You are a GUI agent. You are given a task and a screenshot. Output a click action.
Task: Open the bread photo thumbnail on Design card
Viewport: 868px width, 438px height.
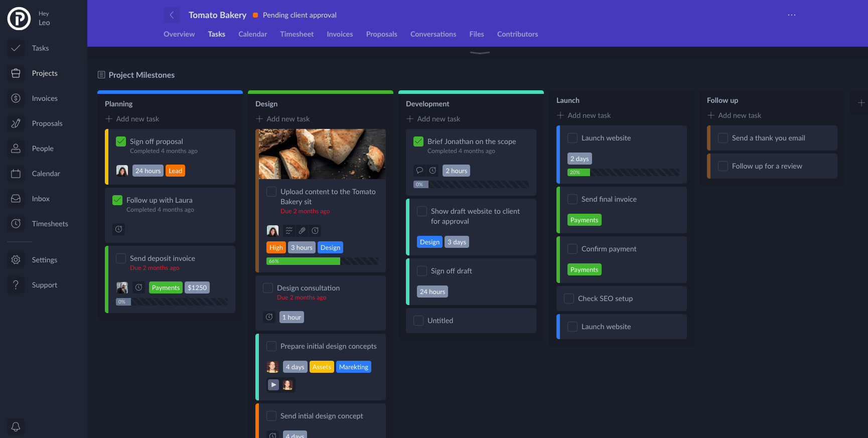(322, 154)
